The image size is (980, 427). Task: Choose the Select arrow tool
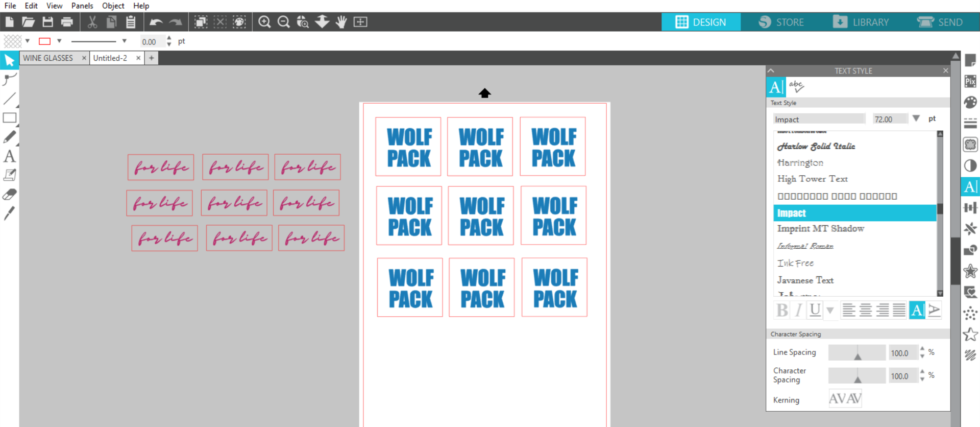pyautogui.click(x=9, y=60)
